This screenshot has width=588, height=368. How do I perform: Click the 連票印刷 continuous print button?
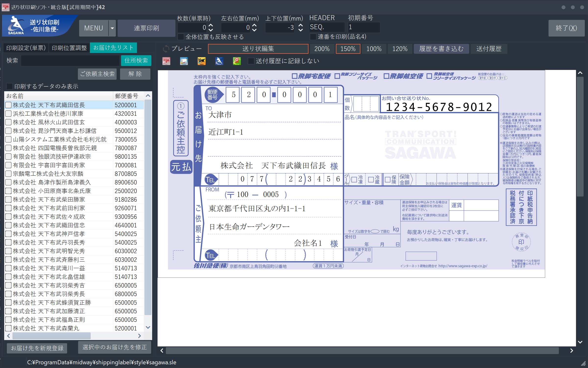[x=146, y=28]
